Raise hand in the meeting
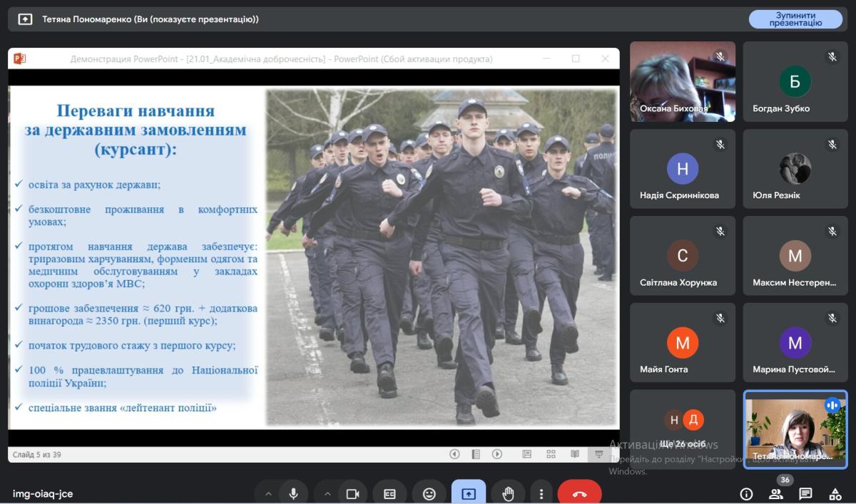The width and height of the screenshot is (856, 504). tap(508, 493)
